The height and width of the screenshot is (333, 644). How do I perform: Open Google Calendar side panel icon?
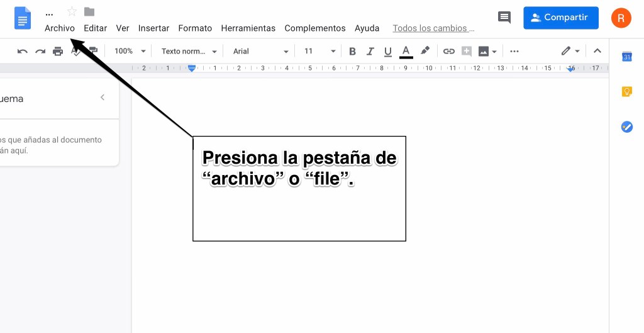click(x=626, y=57)
